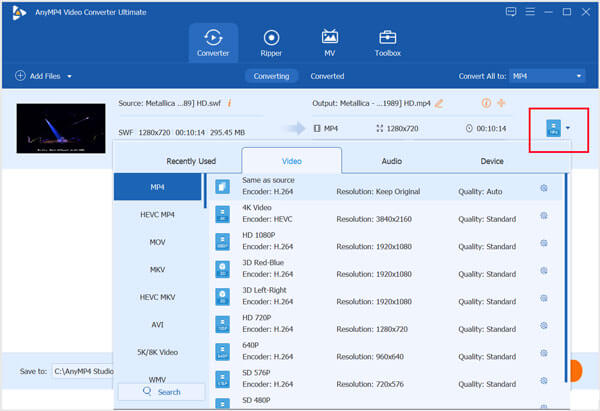The width and height of the screenshot is (600, 411).
Task: Open settings gear for 3D Left-Right
Action: tap(544, 298)
